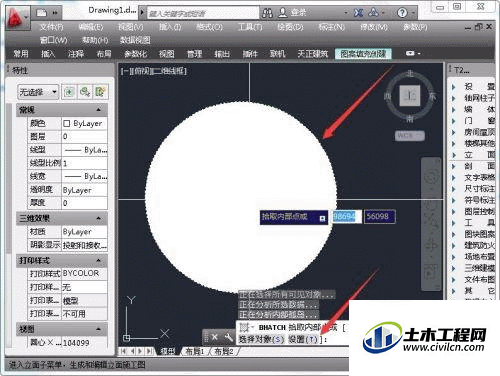Viewport: 500px width, 376px height.
Task: Click the Autodesk 360 triangle icon
Action: tap(373, 13)
